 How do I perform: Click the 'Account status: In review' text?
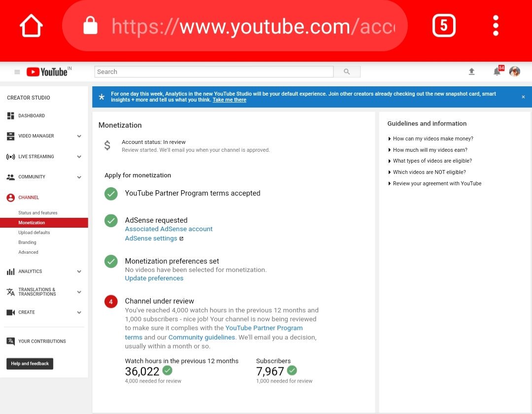pos(154,142)
